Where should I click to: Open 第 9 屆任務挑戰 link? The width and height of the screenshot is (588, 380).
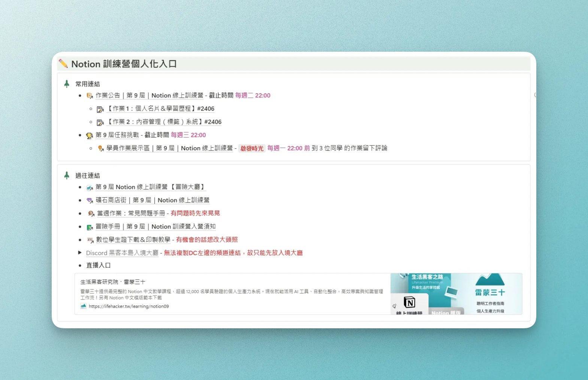(x=117, y=135)
